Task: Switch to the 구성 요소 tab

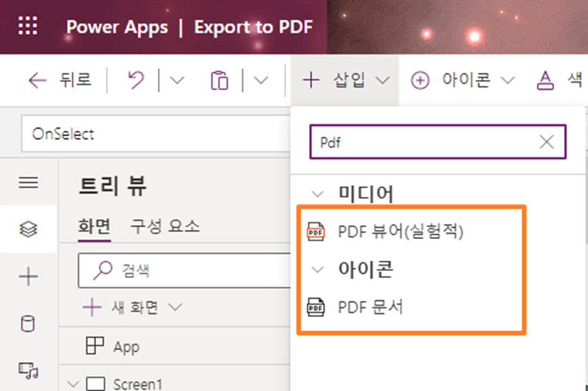Action: (165, 226)
